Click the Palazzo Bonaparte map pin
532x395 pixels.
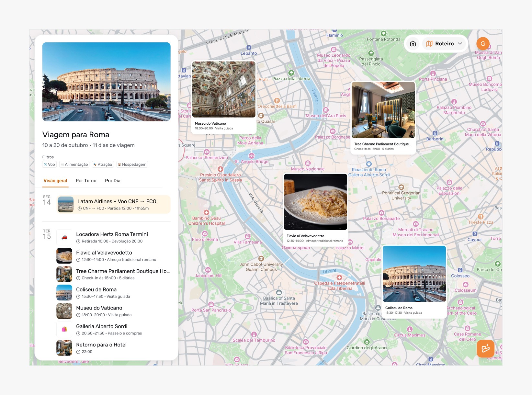tap(381, 213)
